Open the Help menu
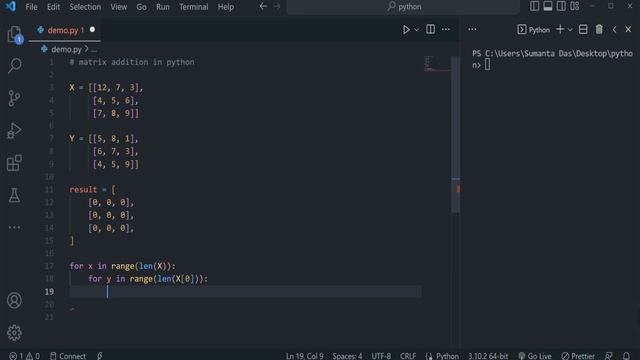This screenshot has width=640, height=360. 225,7
